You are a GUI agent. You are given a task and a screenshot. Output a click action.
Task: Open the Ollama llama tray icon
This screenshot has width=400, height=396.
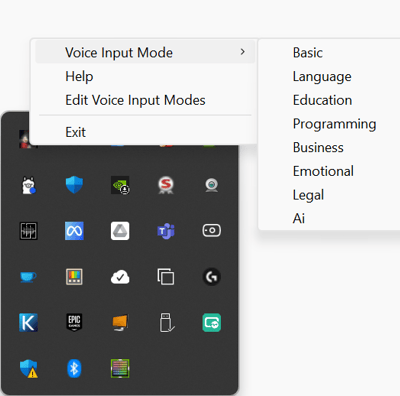tap(28, 185)
